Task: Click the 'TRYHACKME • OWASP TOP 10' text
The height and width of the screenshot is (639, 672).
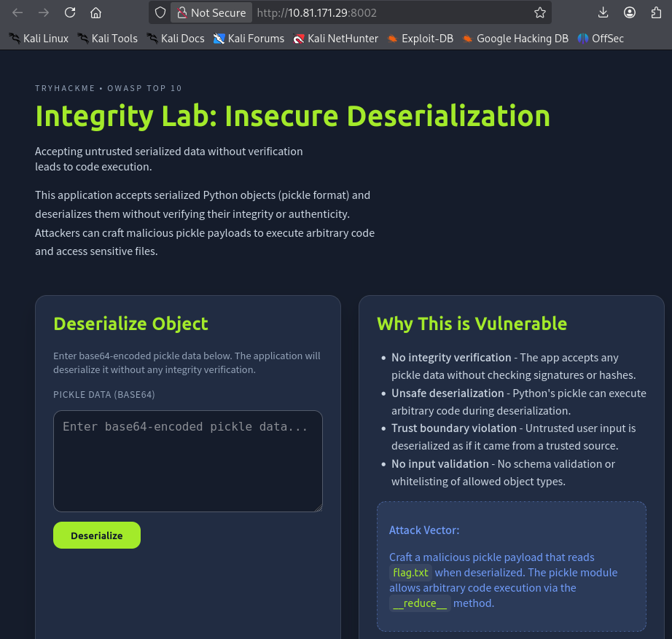Action: (x=109, y=88)
